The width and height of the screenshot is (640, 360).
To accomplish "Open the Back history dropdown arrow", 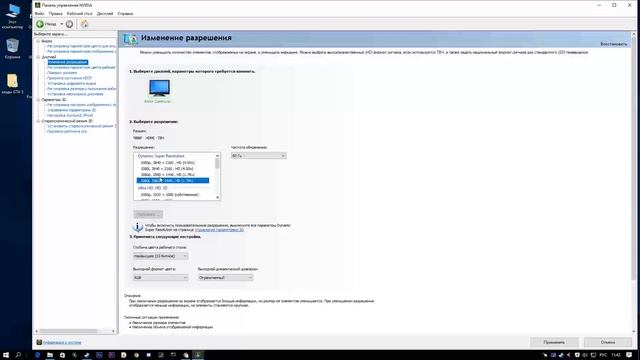I will tap(62, 24).
